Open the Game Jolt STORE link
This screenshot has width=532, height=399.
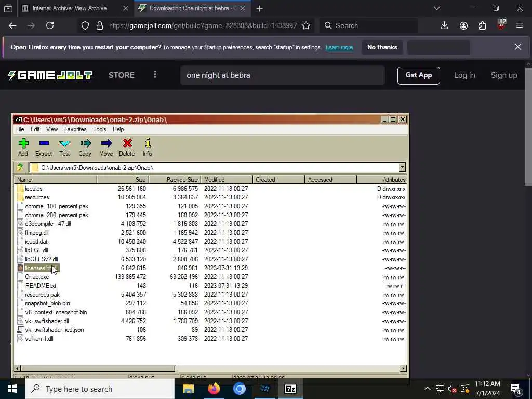tap(121, 75)
